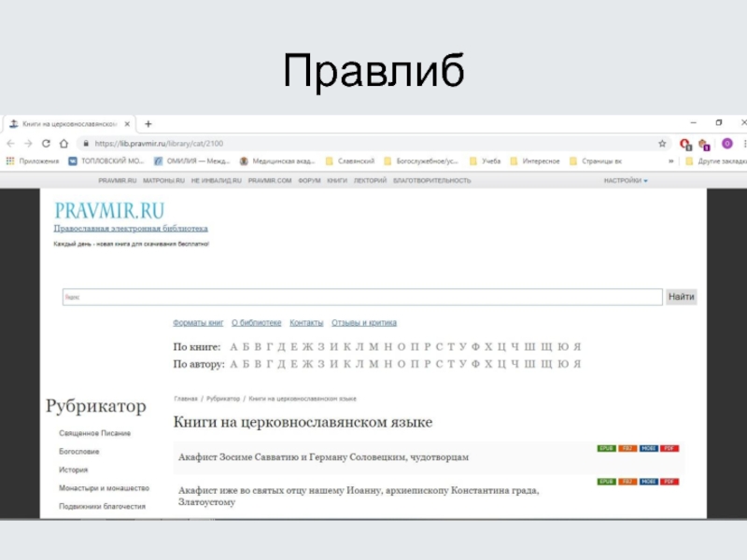
Task: Open the Священное Писание category
Action: (95, 433)
